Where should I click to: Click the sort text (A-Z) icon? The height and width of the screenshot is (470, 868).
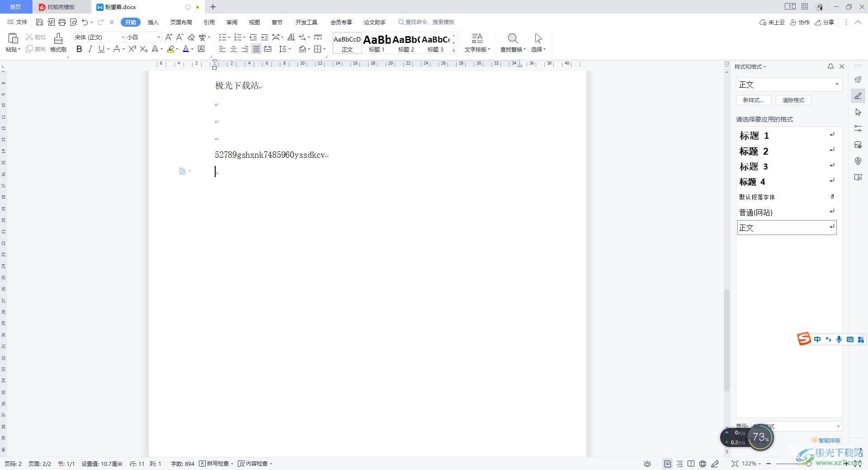coord(291,37)
